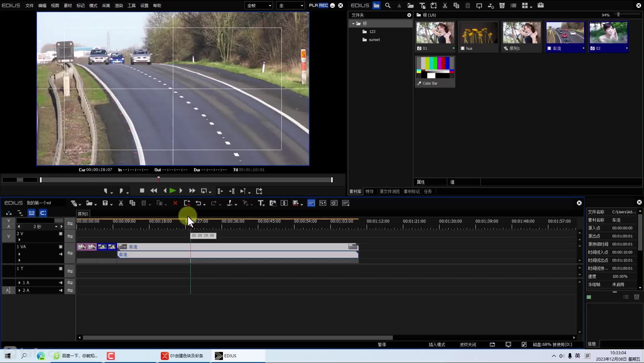Open the 素材 menu
The width and height of the screenshot is (644, 363).
coord(68,5)
